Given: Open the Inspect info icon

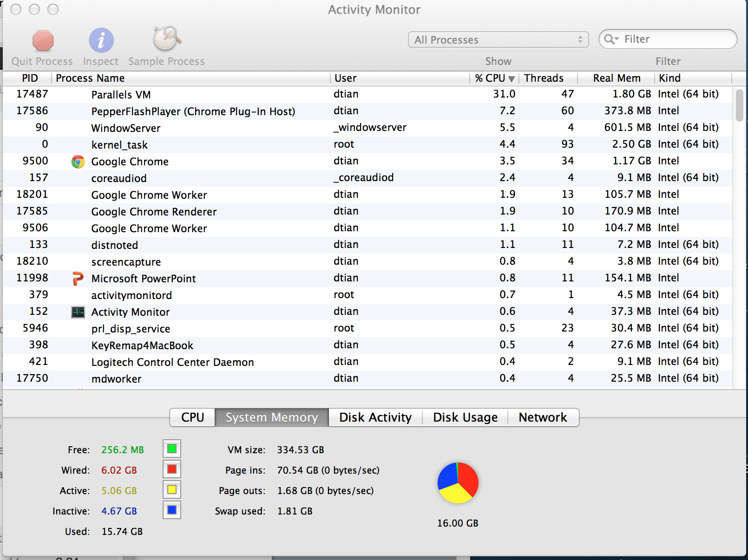Looking at the screenshot, I should click(x=101, y=40).
